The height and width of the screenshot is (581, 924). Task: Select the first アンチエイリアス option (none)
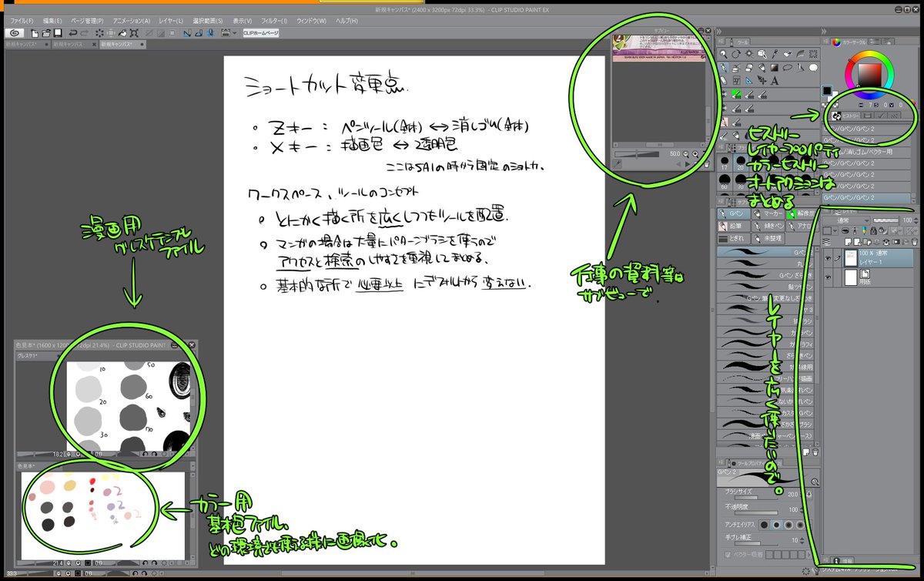(765, 525)
